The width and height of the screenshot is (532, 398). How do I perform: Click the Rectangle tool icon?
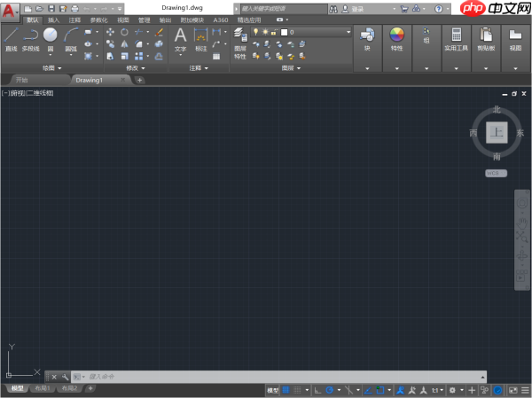tap(88, 32)
